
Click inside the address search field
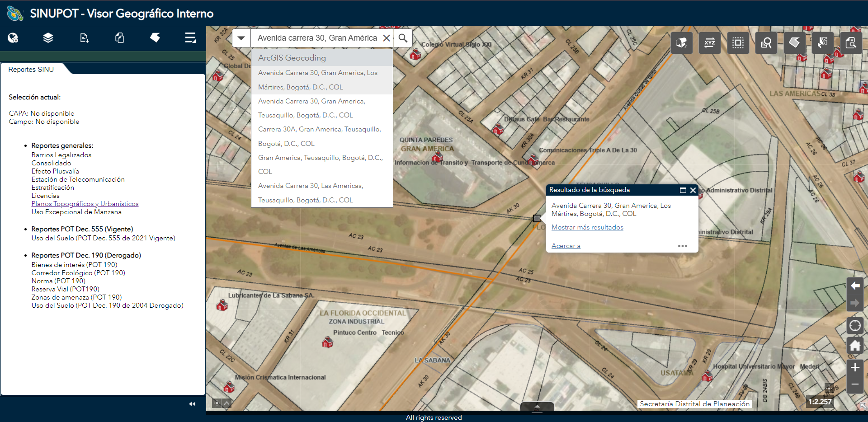[316, 38]
